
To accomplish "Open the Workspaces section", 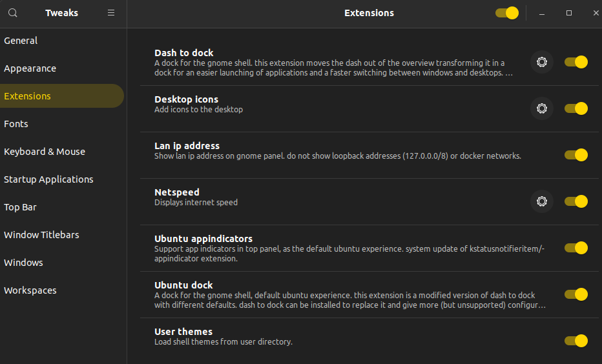I will (62, 290).
